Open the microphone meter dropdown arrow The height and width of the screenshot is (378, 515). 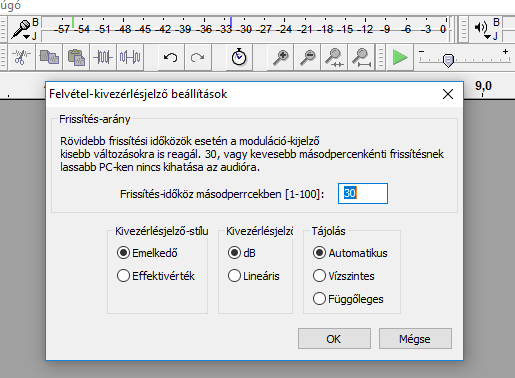(26, 37)
